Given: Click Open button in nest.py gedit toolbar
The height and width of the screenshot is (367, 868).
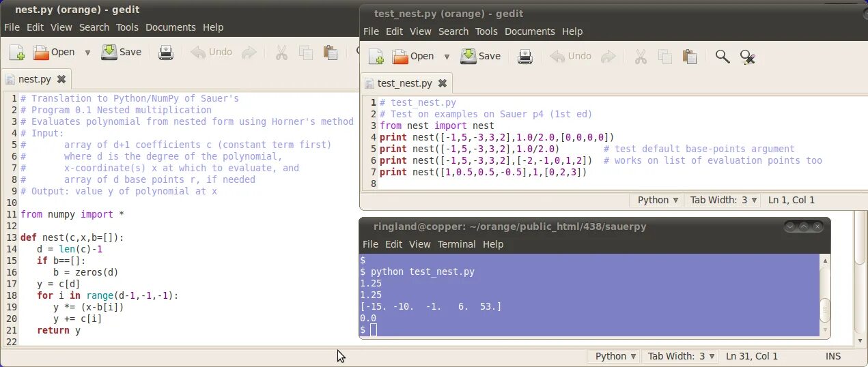Looking at the screenshot, I should tap(54, 52).
